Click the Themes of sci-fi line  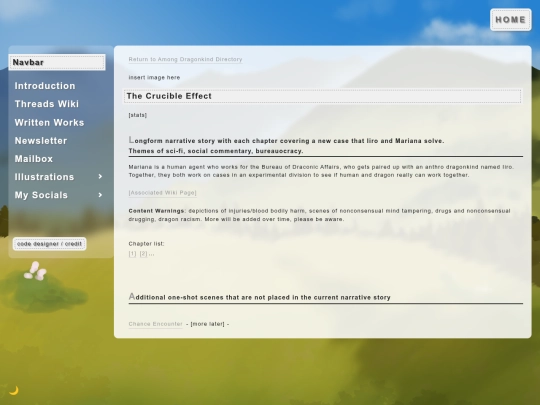click(x=216, y=151)
